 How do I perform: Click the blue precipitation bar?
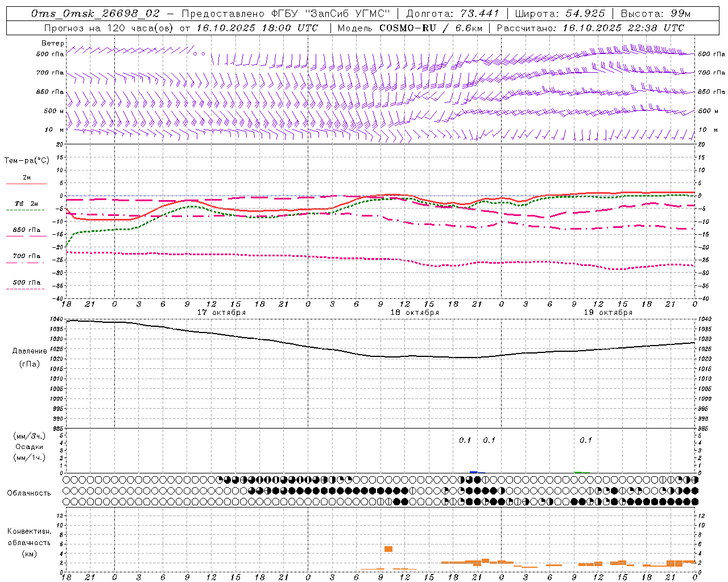[x=474, y=472]
